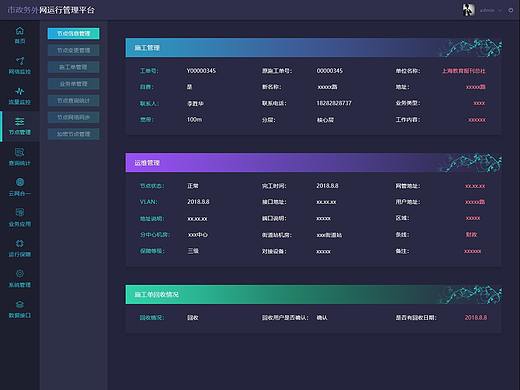Click the 市政务外网运行管理平台 platform title

(51, 10)
